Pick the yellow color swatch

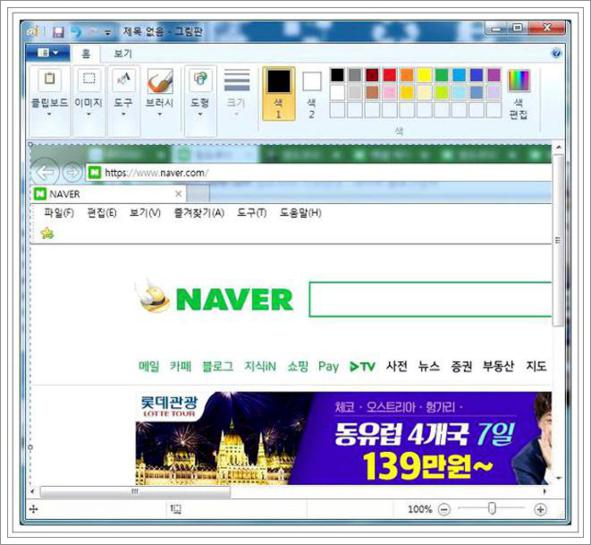[424, 75]
